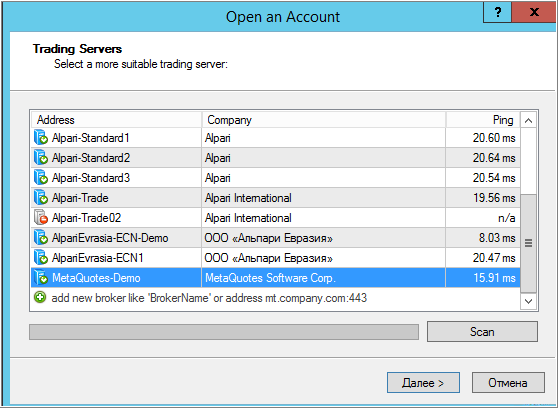Click the green plus add broker icon
This screenshot has width=558, height=408.
(x=40, y=297)
